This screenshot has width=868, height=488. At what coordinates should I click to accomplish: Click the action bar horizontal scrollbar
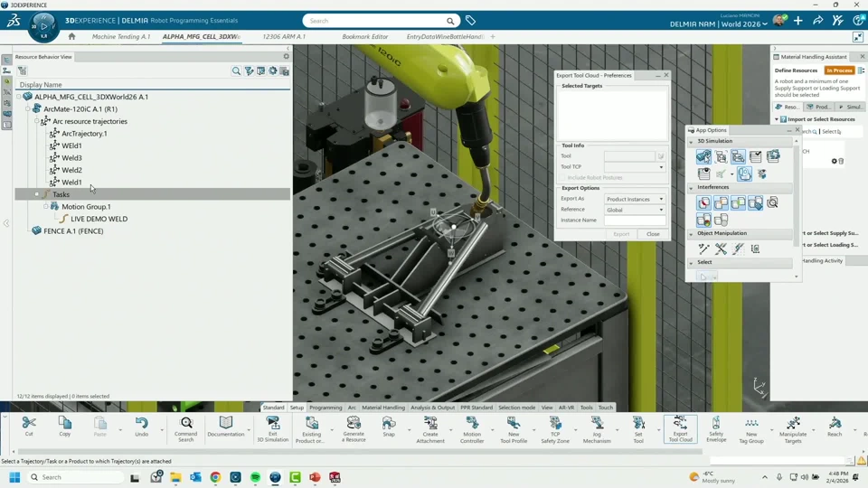tap(360, 452)
